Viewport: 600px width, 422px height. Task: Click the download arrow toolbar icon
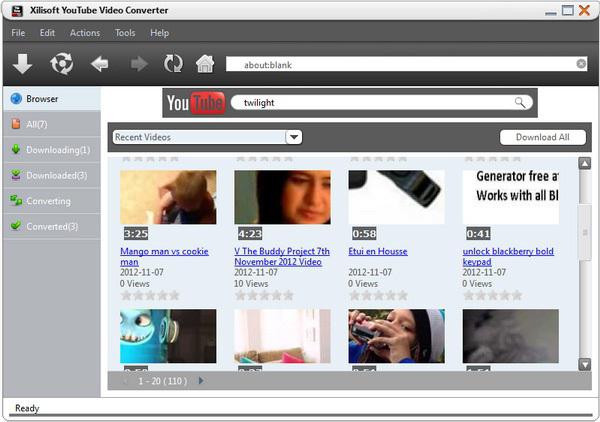click(22, 64)
